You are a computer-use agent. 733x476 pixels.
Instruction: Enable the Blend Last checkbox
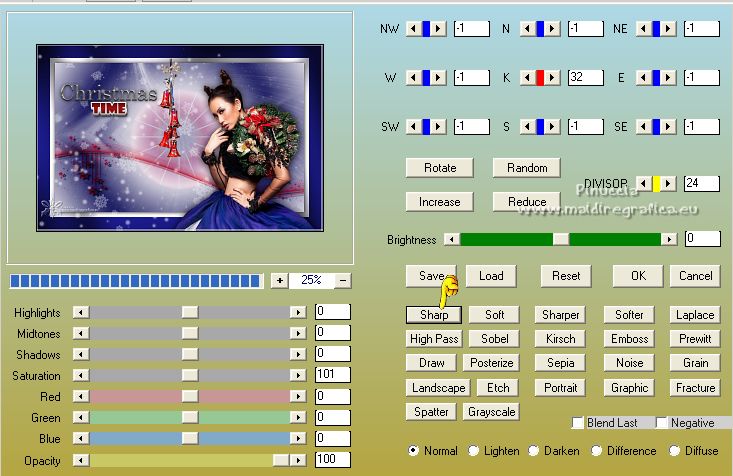point(578,423)
